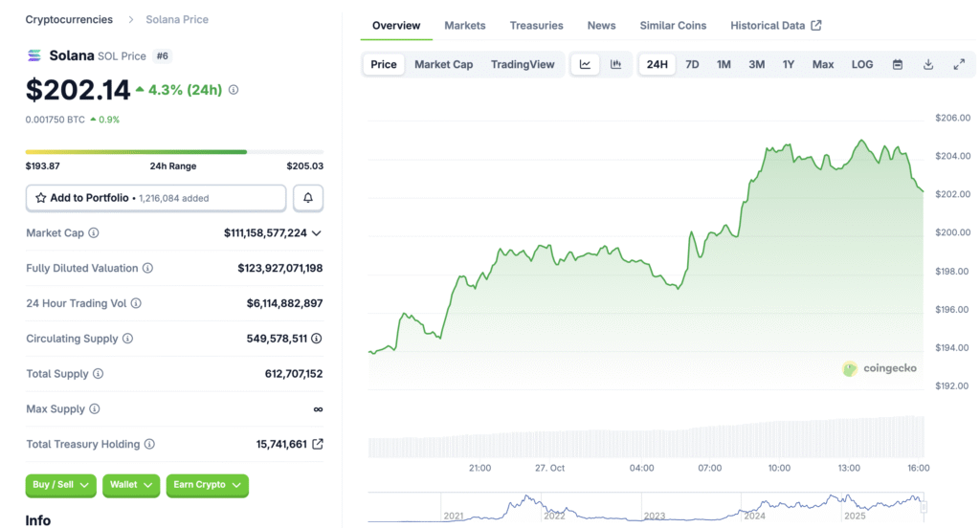Viewport: 980px width, 528px height.
Task: Select the 7D time range
Action: coord(692,65)
